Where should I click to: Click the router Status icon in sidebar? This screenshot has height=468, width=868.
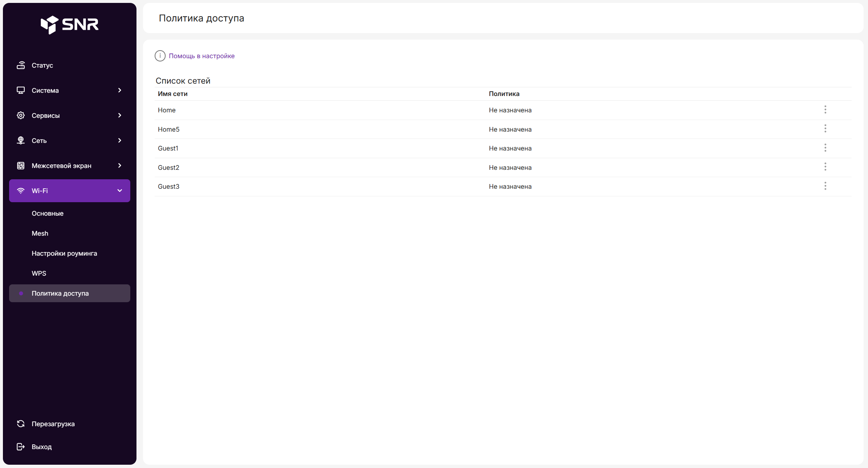21,65
